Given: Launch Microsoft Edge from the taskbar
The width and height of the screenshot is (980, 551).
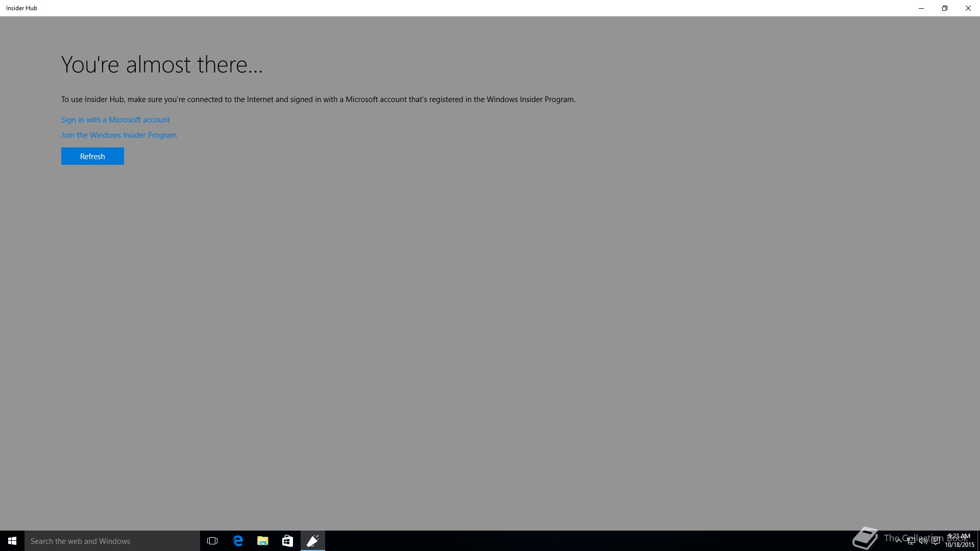Looking at the screenshot, I should (238, 541).
